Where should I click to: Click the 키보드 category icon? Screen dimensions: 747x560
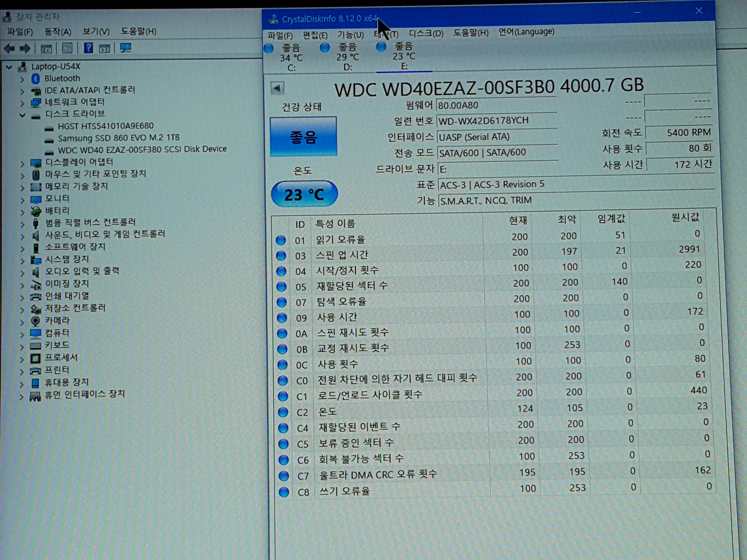click(35, 345)
